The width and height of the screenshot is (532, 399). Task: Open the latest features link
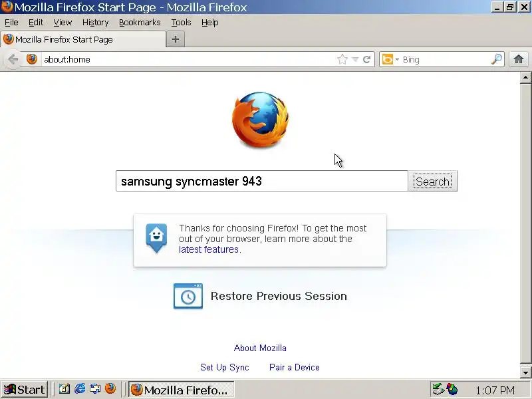[209, 249]
